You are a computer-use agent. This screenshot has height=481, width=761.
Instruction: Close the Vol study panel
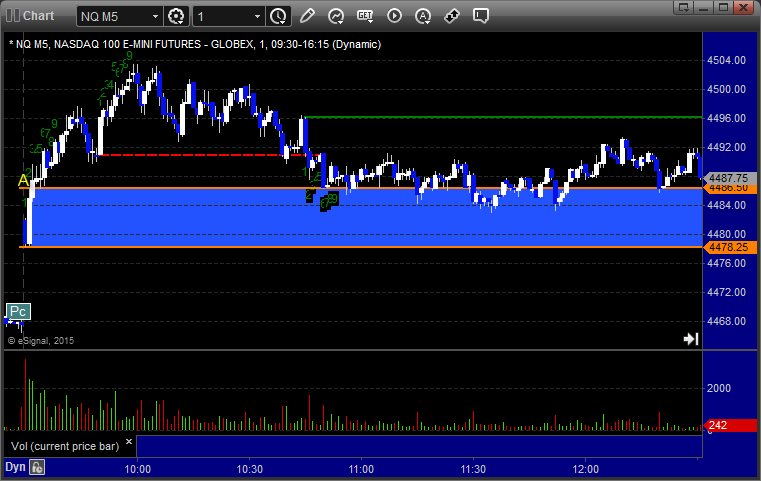pyautogui.click(x=129, y=442)
